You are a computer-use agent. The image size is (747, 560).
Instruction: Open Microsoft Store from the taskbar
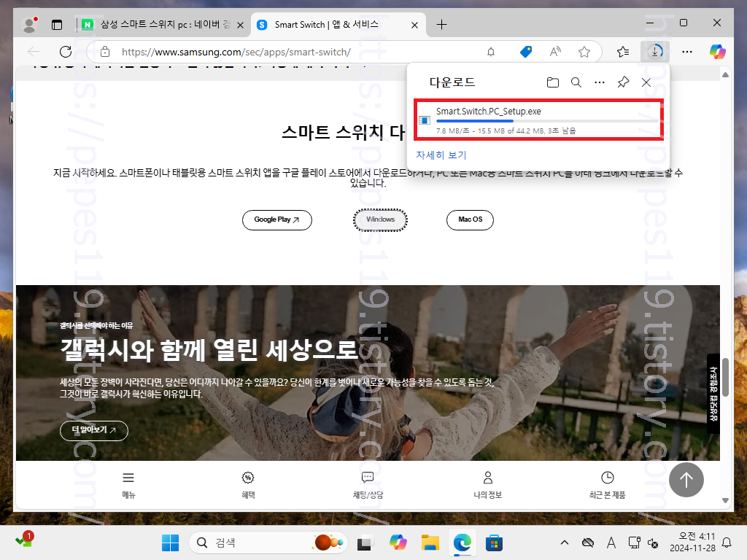(x=494, y=542)
